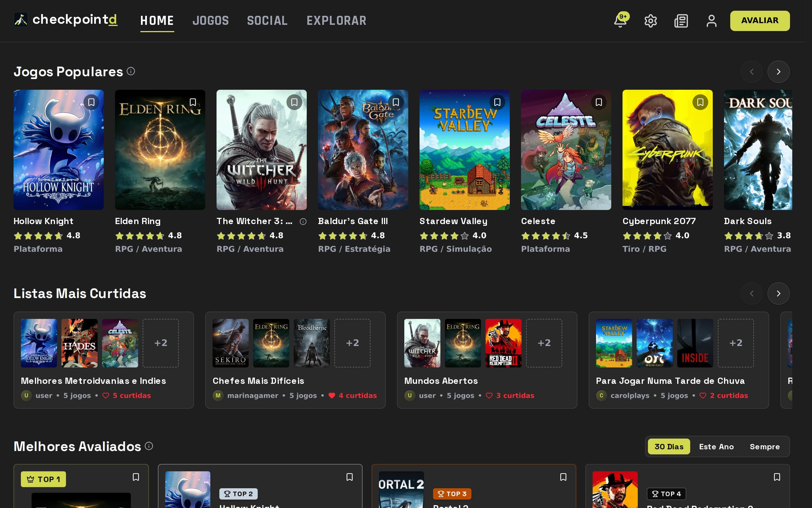Select the HOME nav tab
The width and height of the screenshot is (812, 508).
point(157,21)
